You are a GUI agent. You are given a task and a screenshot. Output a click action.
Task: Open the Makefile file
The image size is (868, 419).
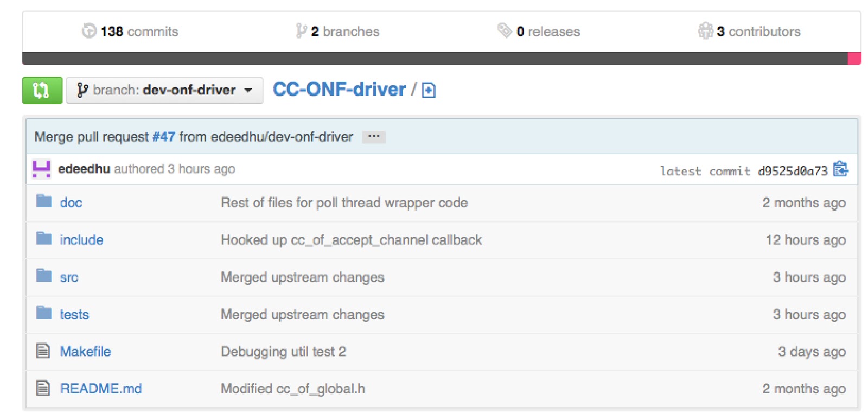point(85,352)
